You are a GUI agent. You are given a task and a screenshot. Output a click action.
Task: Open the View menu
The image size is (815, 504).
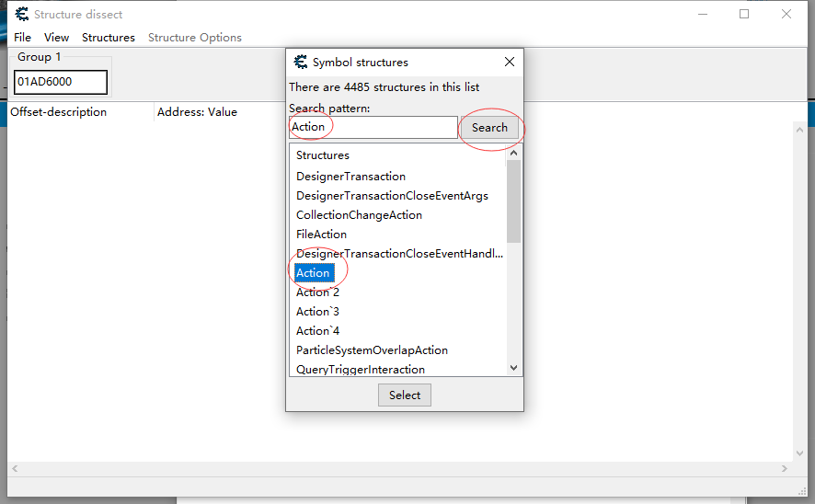[x=56, y=38]
